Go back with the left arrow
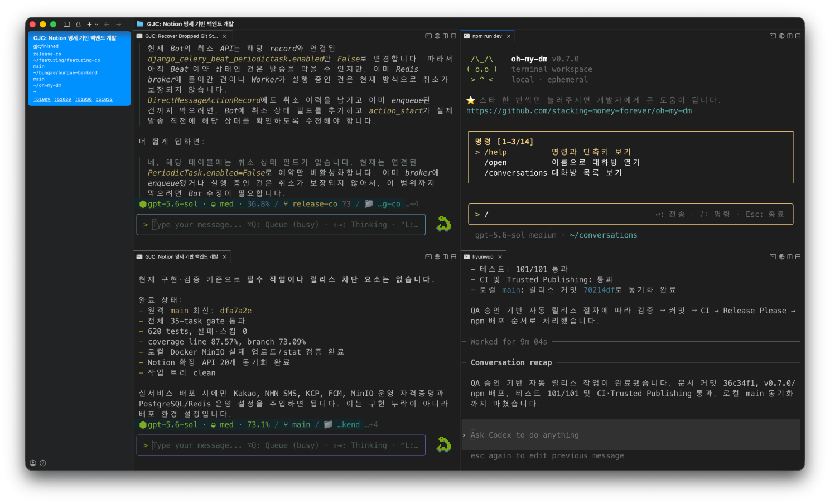Screen dimensions: 830x504 click(107, 25)
